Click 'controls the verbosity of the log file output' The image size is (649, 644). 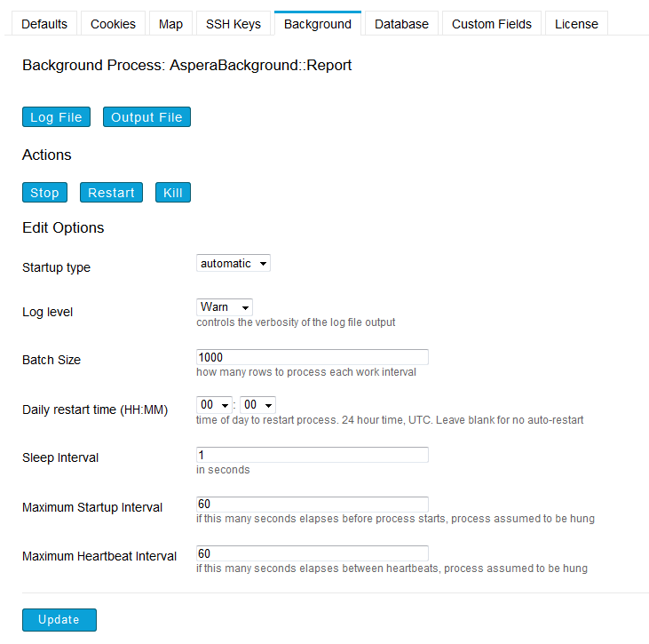pos(296,322)
